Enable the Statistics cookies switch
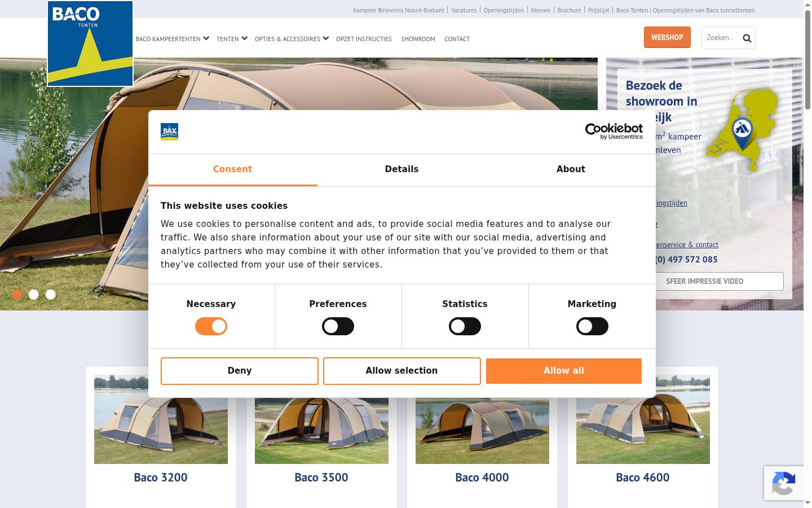 click(x=465, y=326)
